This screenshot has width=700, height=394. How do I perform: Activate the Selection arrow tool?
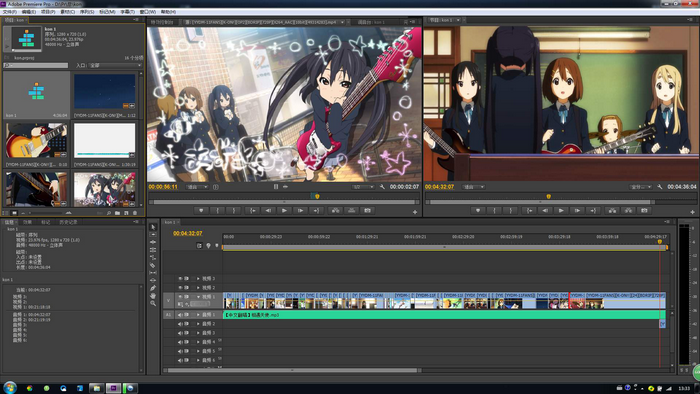point(153,227)
